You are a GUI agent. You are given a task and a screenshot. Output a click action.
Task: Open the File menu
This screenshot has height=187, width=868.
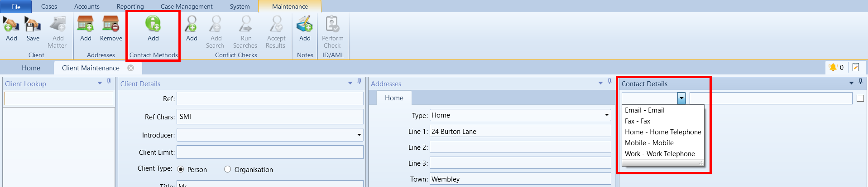(16, 6)
